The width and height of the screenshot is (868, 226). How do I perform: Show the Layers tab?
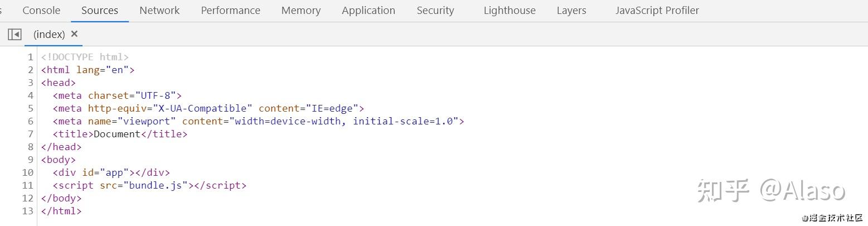tap(571, 11)
